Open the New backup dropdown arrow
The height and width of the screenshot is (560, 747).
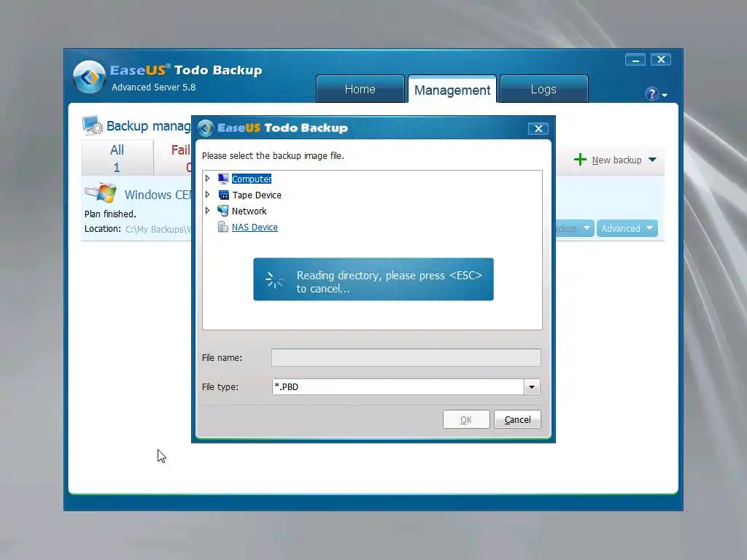[653, 160]
